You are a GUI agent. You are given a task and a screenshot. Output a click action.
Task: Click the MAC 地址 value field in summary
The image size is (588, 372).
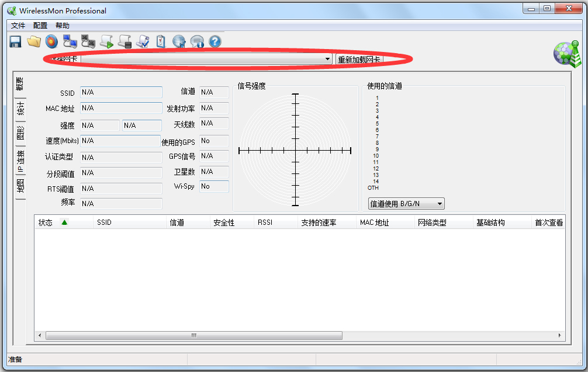[121, 108]
